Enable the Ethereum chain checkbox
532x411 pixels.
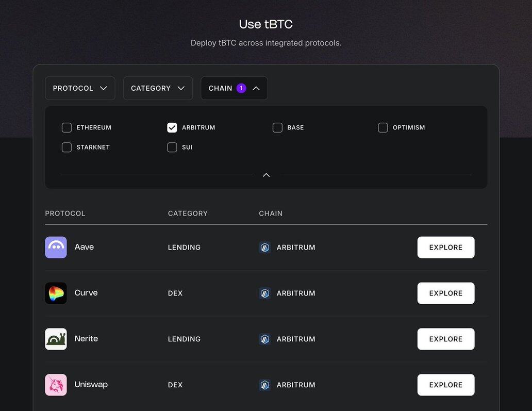(66, 127)
